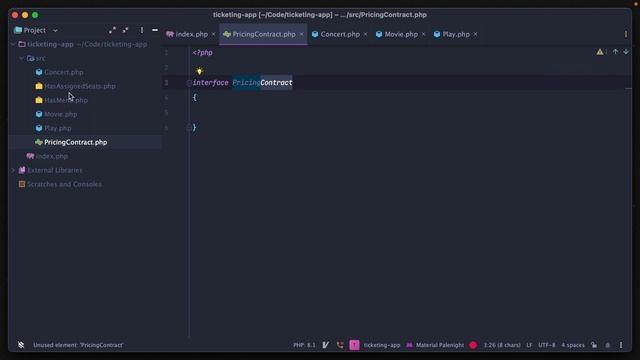This screenshot has width=640, height=360.
Task: Click External Libraries label
Action: (x=55, y=170)
